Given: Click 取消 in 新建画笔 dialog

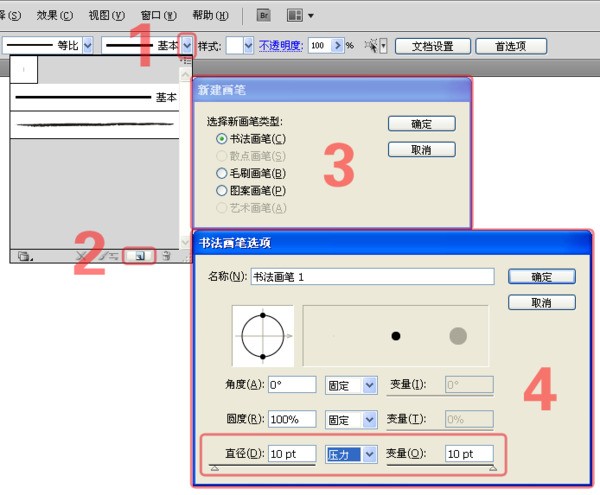Looking at the screenshot, I should pos(422,149).
